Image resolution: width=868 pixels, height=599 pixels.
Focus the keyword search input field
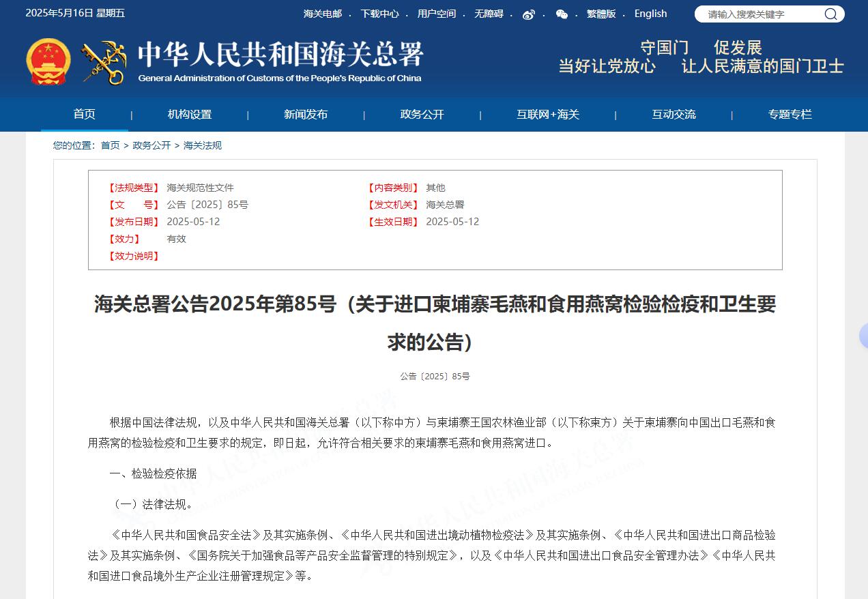point(758,14)
